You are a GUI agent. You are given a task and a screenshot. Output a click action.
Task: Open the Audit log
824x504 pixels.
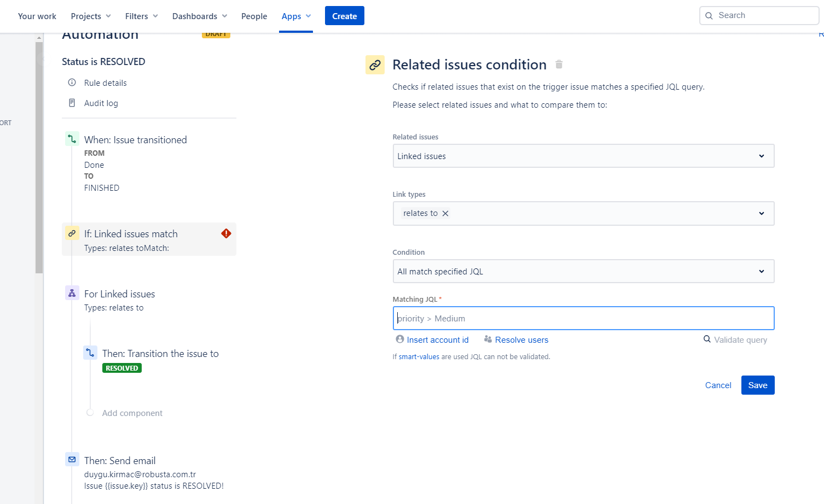(x=101, y=103)
